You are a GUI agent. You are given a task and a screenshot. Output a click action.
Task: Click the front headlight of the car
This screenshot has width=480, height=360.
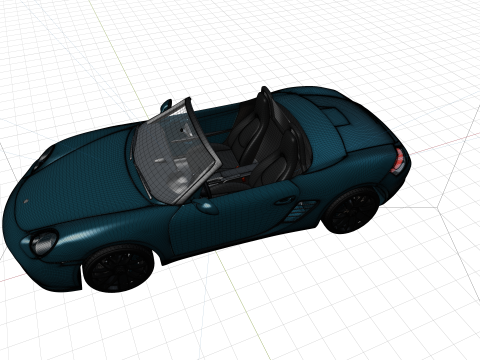[x=43, y=243]
